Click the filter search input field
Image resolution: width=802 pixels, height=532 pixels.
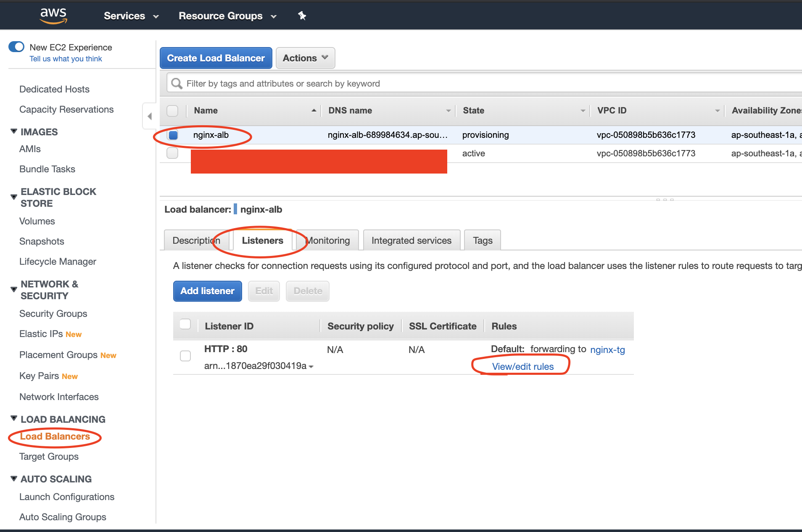click(x=462, y=84)
